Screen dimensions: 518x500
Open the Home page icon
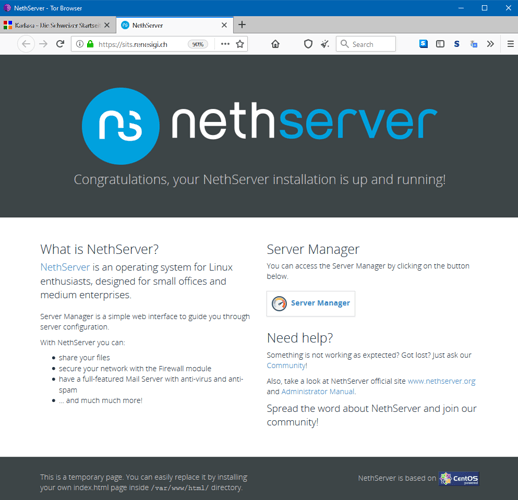[275, 44]
